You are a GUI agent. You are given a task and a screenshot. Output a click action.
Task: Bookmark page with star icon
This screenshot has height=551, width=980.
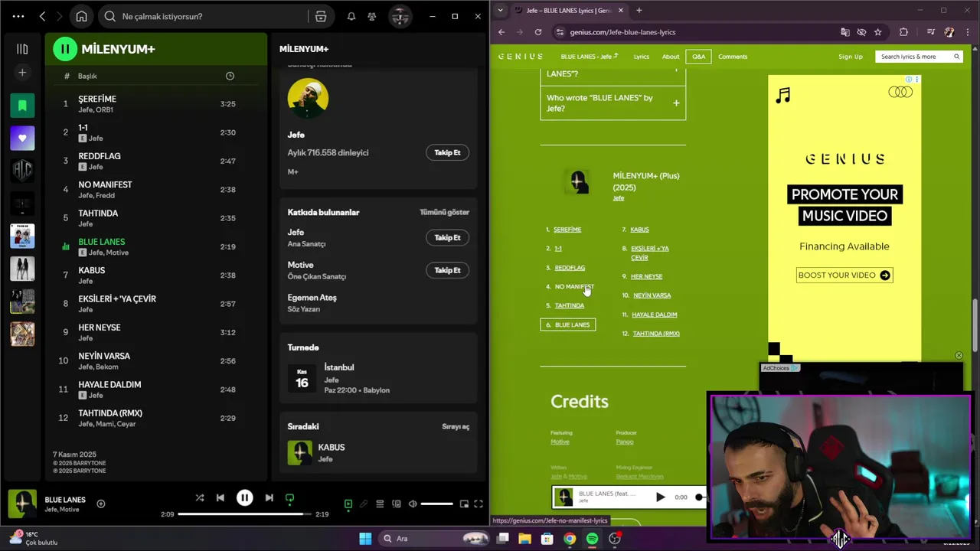pos(878,32)
